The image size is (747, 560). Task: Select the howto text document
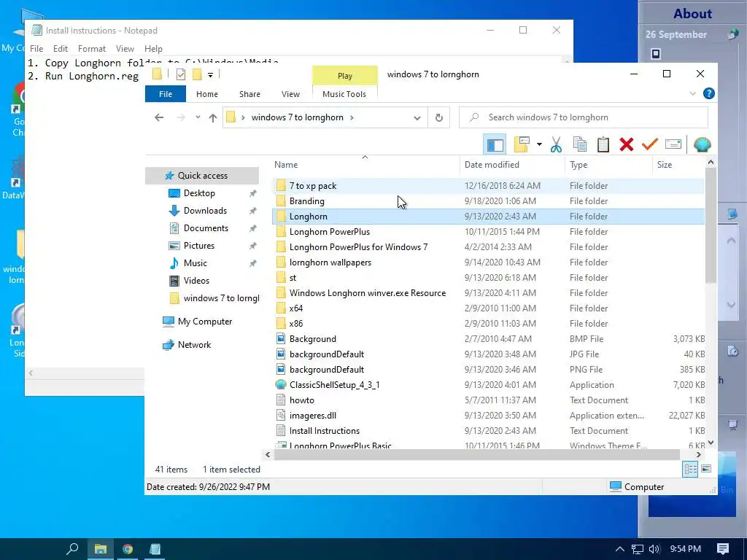point(488,400)
